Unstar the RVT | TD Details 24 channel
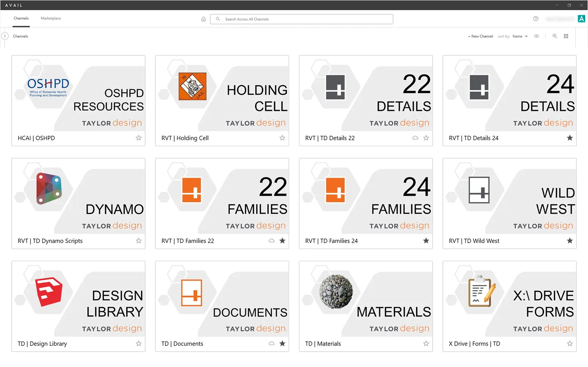The image size is (588, 367). pos(570,138)
